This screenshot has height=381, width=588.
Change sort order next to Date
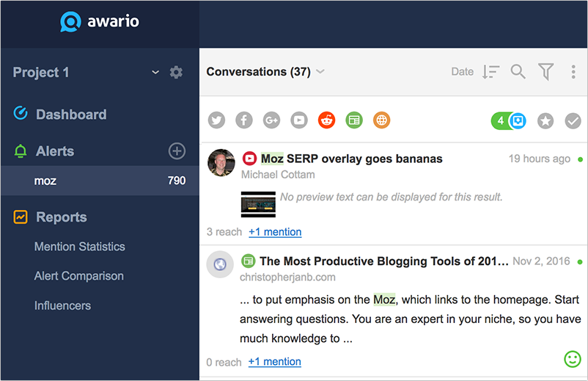coord(490,71)
